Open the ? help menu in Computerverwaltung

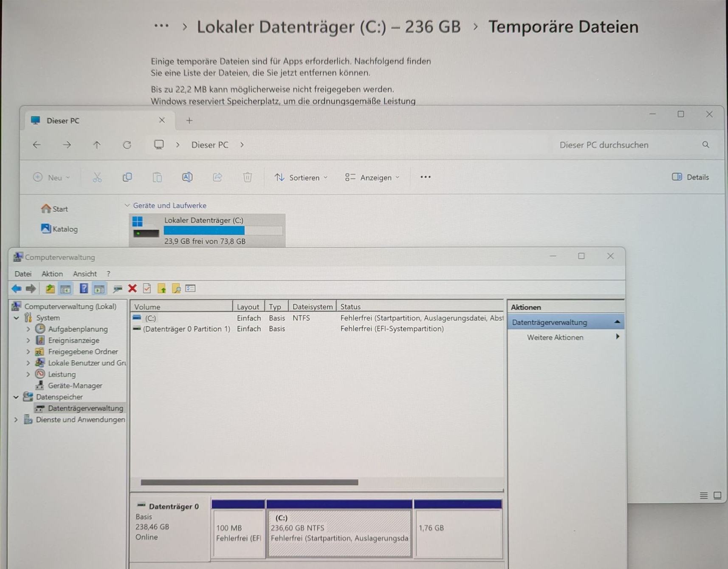click(x=108, y=274)
